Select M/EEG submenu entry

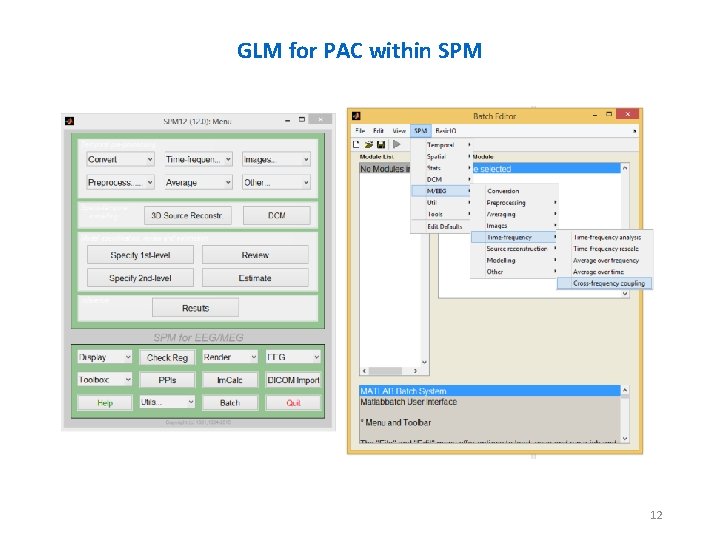[442, 191]
